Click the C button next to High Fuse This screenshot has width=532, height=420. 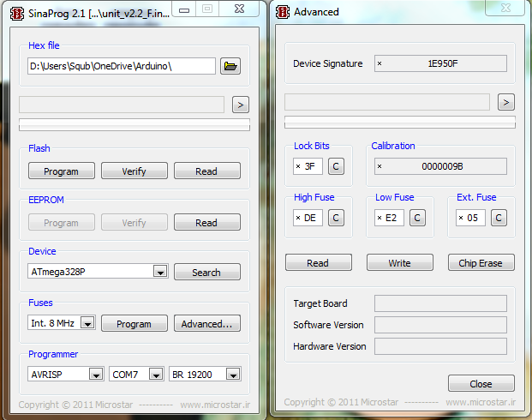[x=337, y=218]
